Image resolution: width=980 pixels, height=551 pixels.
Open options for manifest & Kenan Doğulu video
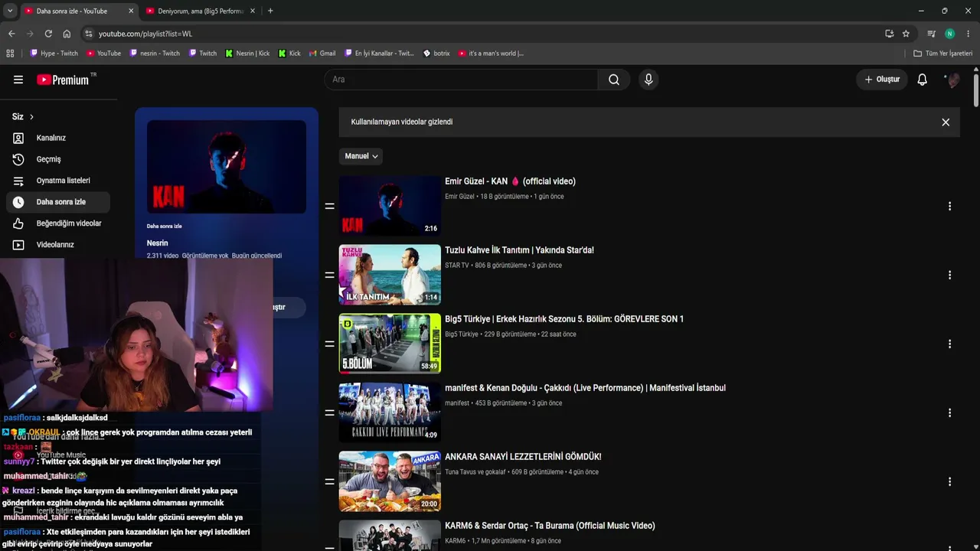[949, 412]
